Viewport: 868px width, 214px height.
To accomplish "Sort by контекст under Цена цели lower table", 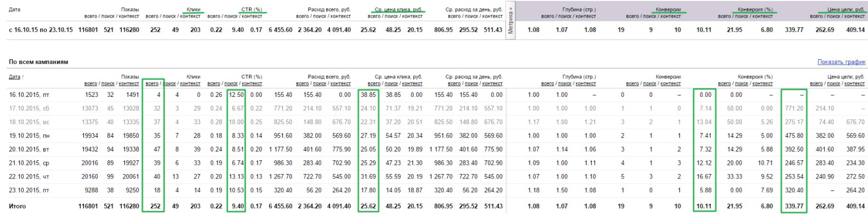I will click(854, 84).
